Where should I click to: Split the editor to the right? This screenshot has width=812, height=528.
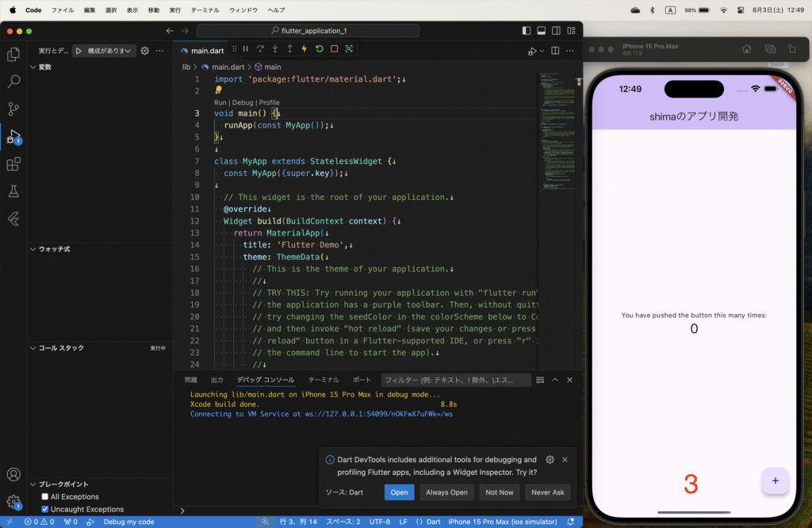point(555,51)
